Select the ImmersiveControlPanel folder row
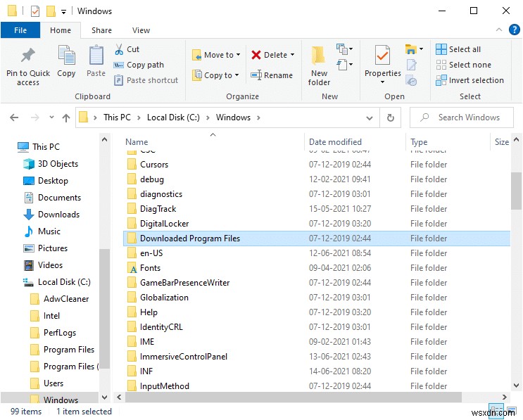 coord(317,357)
